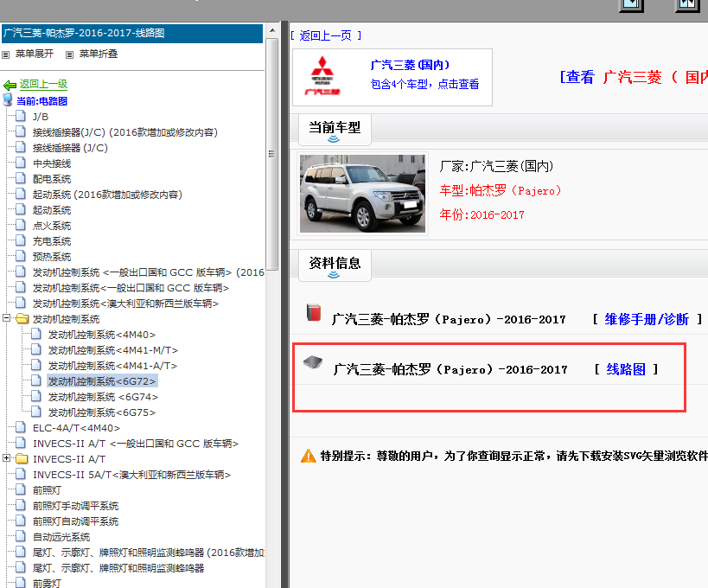
Task: Select the 当前车型 tab
Action: click(335, 130)
